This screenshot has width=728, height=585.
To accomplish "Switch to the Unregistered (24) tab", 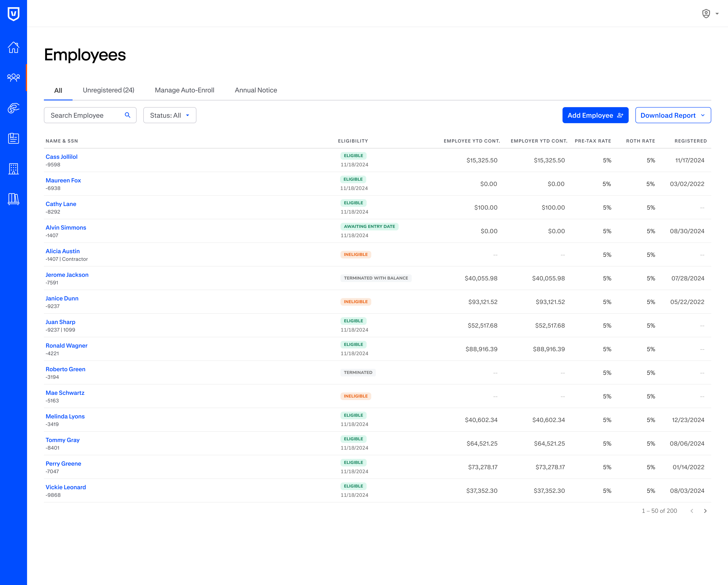I will pos(108,90).
